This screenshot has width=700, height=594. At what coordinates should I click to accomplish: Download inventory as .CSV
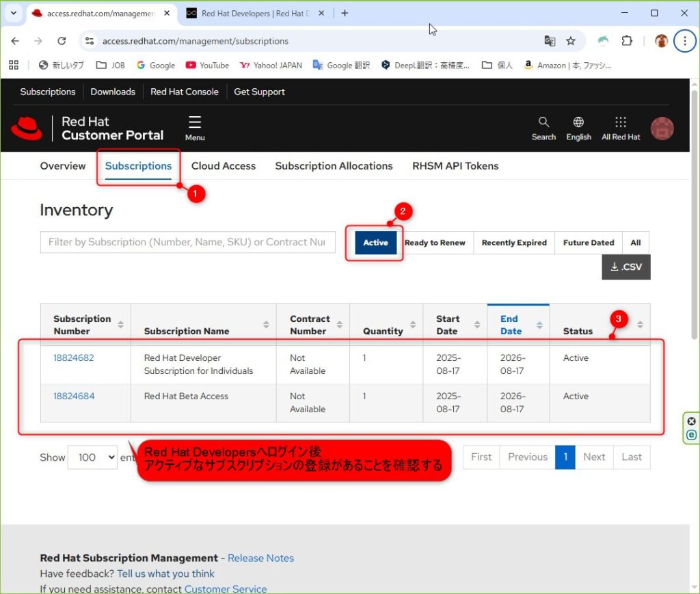(626, 267)
